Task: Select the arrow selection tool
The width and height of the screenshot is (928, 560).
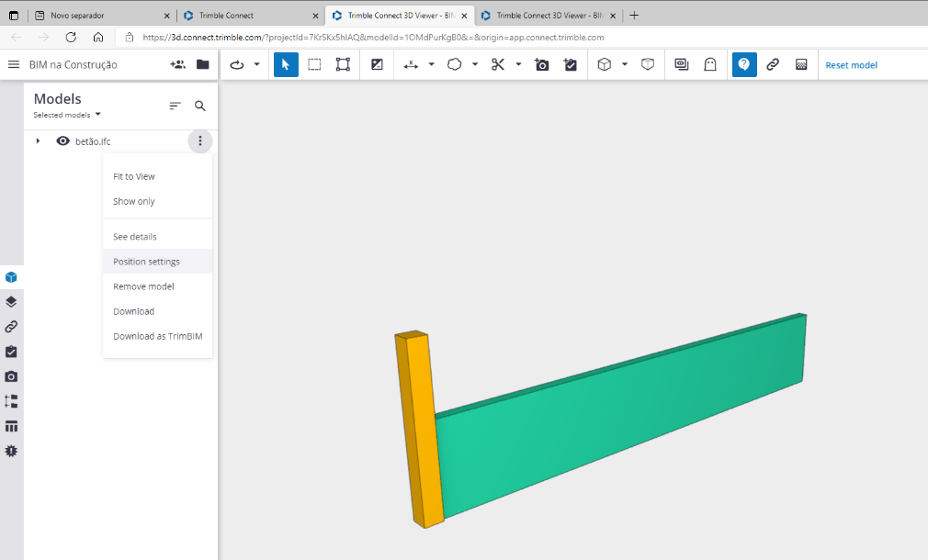Action: [x=286, y=65]
